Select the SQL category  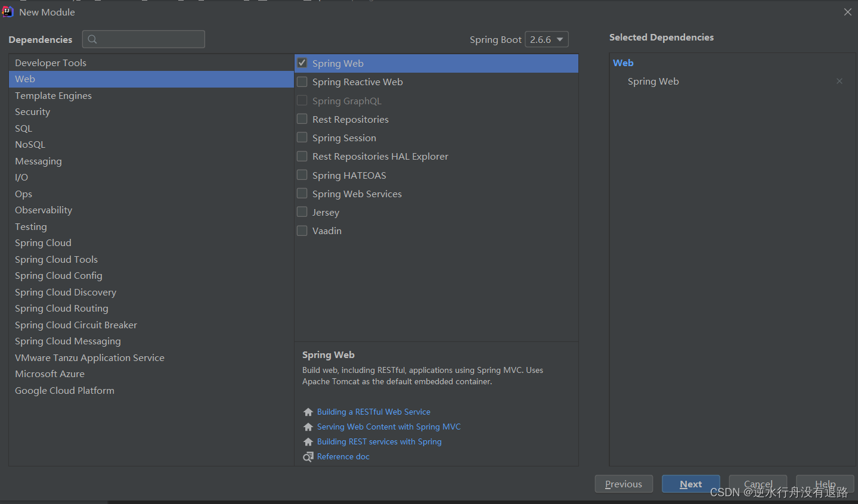tap(151, 128)
